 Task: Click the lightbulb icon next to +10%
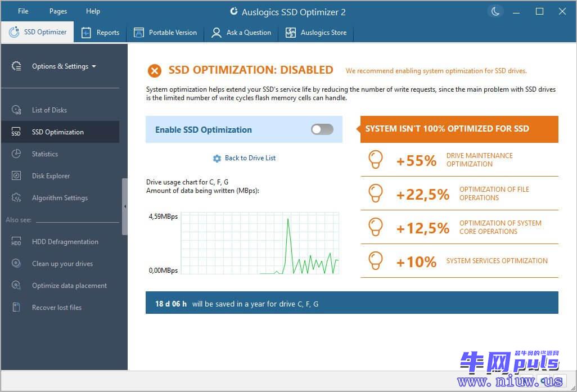click(x=375, y=260)
